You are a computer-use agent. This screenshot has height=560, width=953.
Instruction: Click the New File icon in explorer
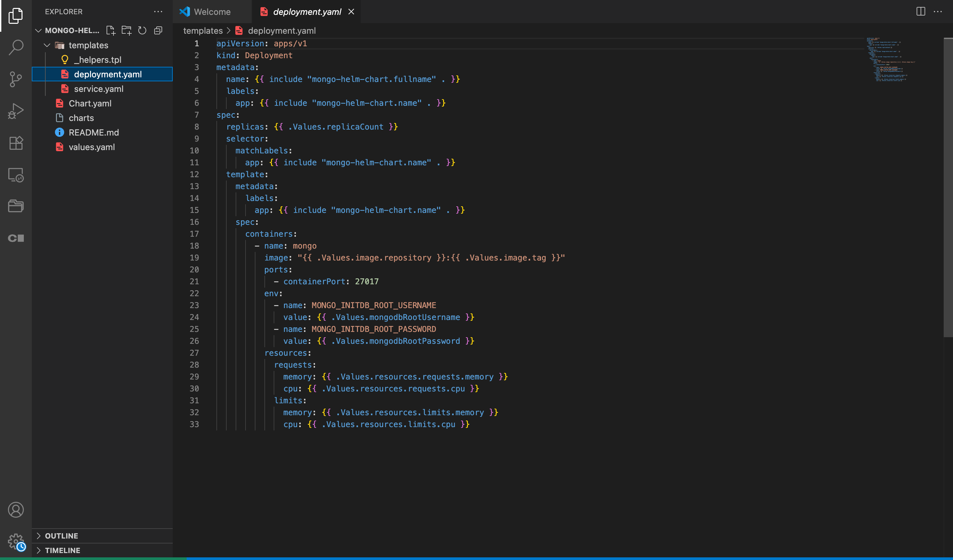111,31
